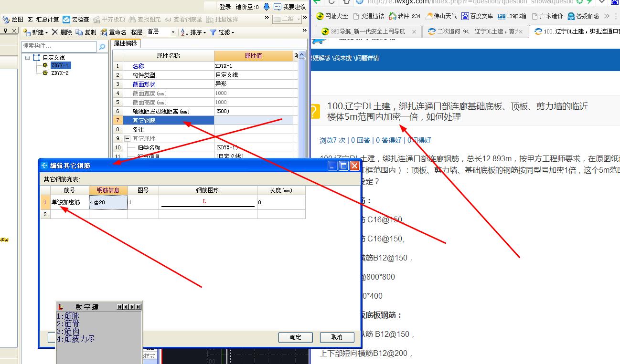Run 汇总计算 summary calculation
This screenshot has width=620, height=364.
43,20
